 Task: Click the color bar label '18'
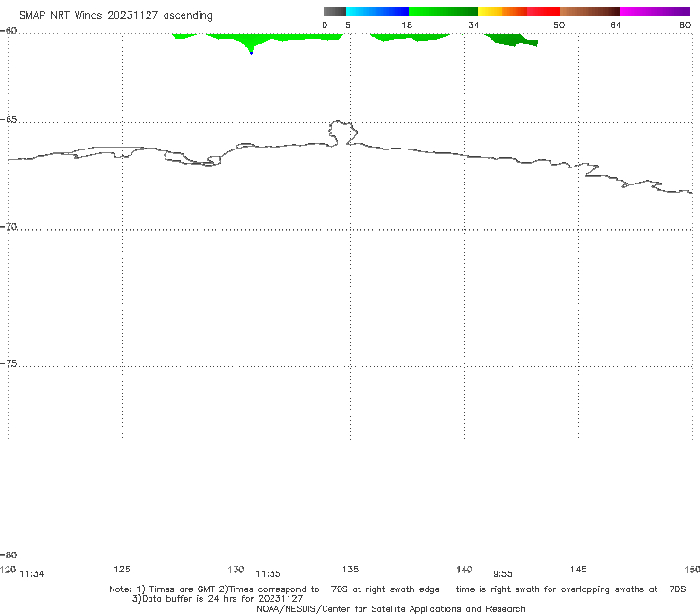(x=407, y=26)
